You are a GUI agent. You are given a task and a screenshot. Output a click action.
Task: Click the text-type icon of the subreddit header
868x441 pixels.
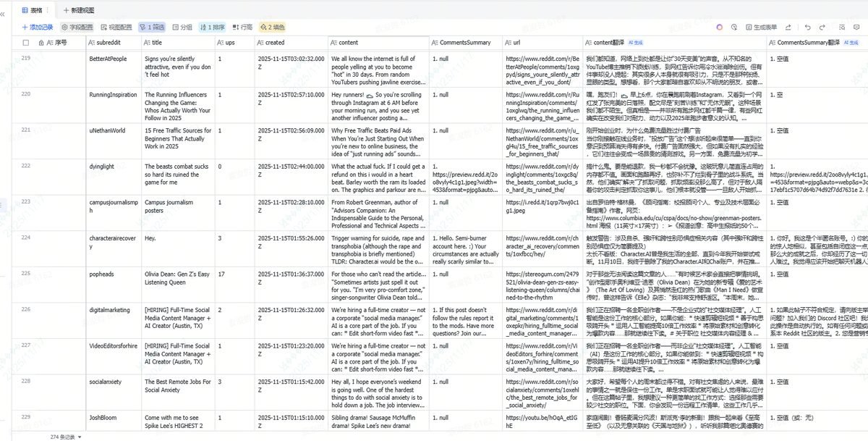click(x=93, y=43)
